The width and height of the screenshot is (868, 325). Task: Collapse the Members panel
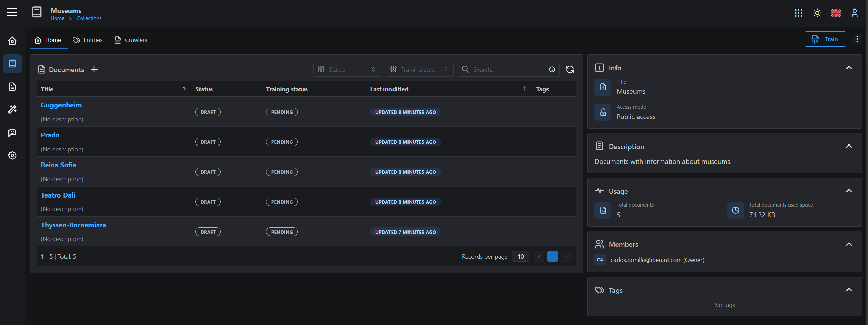[849, 244]
